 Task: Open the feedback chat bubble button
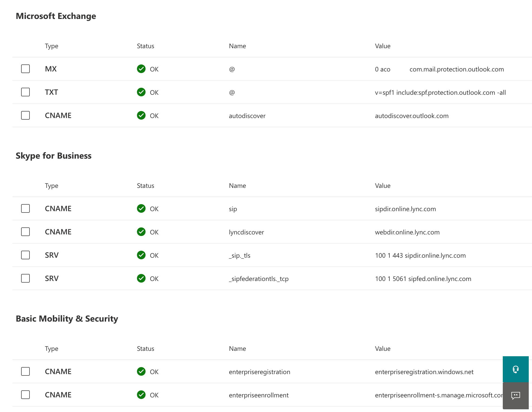coord(515,395)
